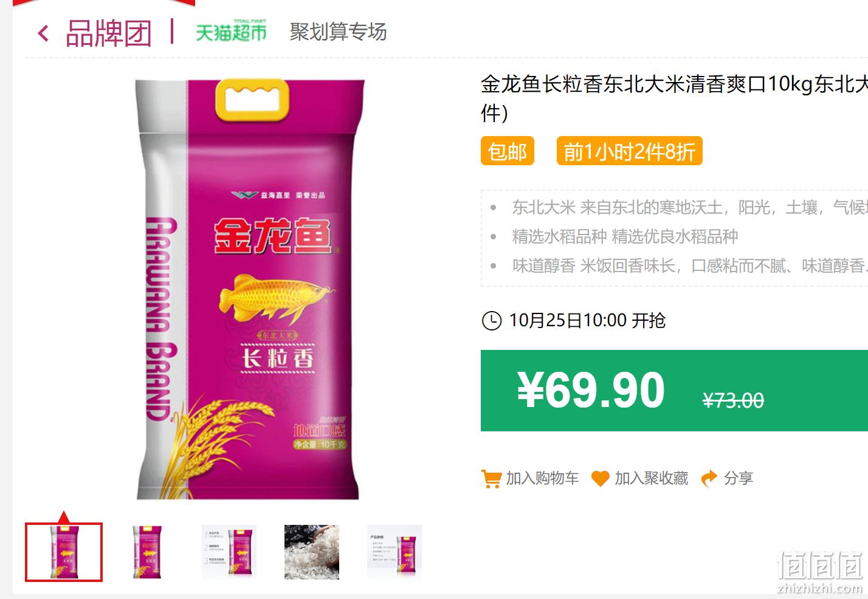Open 聚划算专场 section
Image resolution: width=868 pixels, height=599 pixels.
pos(338,32)
